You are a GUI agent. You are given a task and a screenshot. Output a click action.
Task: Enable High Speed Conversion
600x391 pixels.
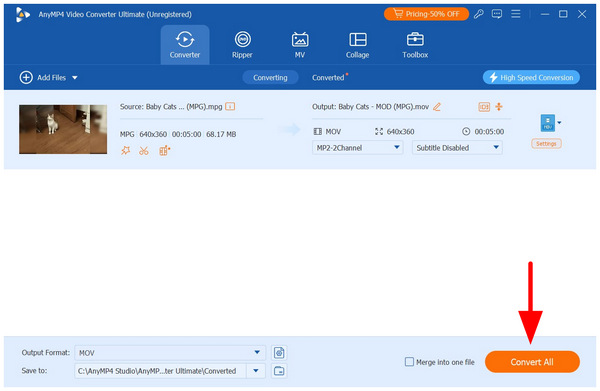point(531,78)
